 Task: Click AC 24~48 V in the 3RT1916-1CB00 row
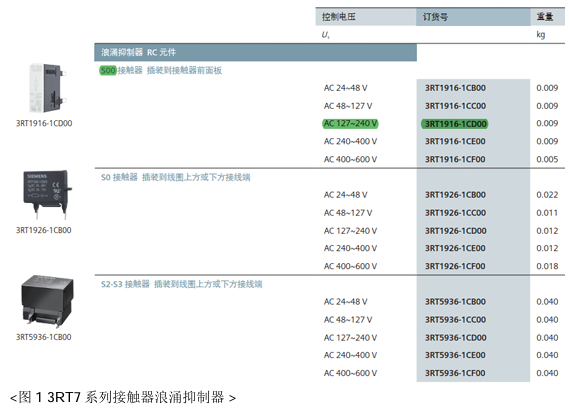tap(345, 88)
